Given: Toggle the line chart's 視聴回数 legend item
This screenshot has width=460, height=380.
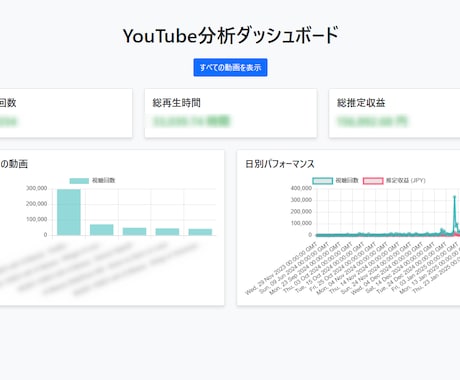Looking at the screenshot, I should tap(335, 181).
